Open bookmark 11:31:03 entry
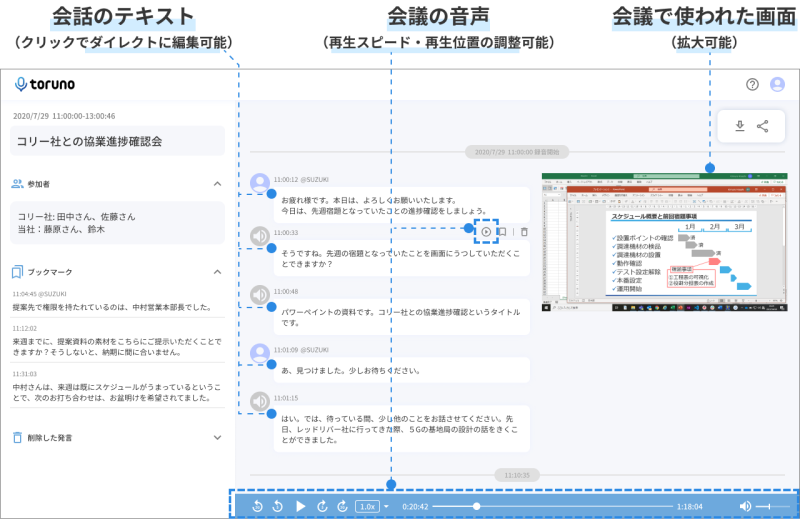This screenshot has height=519, width=800. pos(117,386)
